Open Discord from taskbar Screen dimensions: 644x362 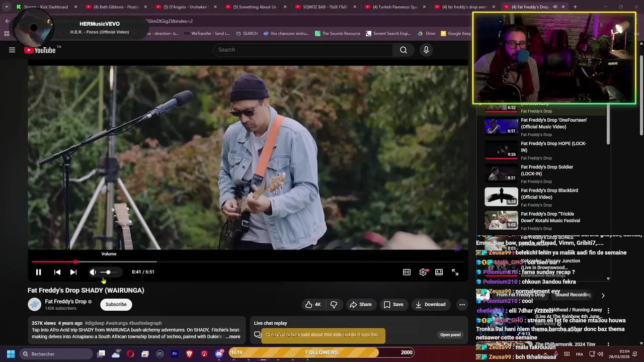pyautogui.click(x=219, y=354)
